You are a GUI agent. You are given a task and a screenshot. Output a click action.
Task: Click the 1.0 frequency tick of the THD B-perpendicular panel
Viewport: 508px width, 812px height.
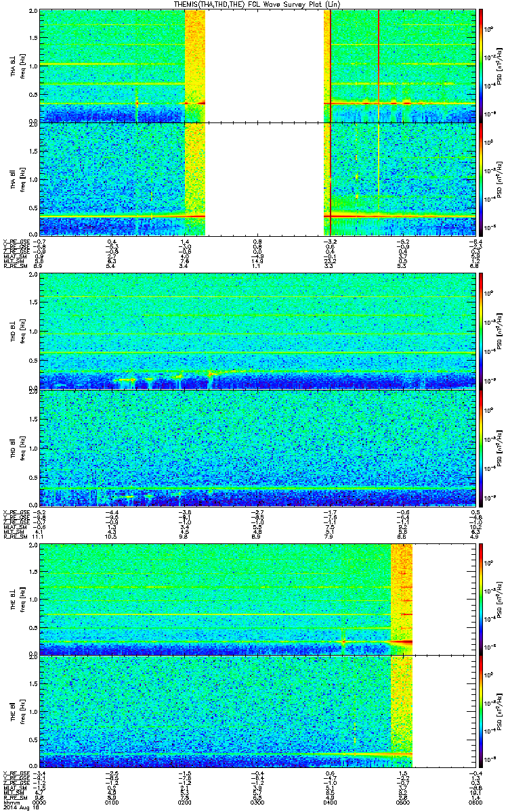click(x=33, y=332)
